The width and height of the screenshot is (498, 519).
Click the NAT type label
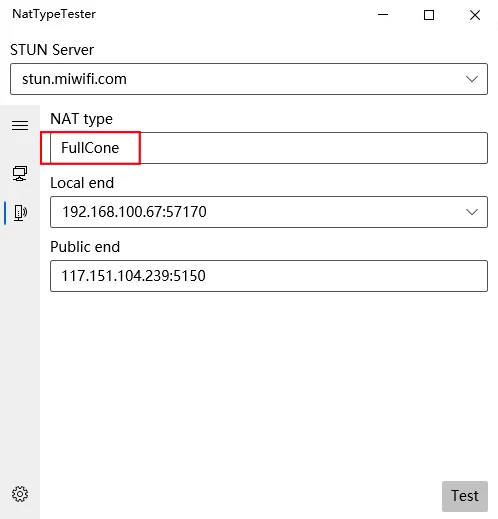click(x=81, y=119)
